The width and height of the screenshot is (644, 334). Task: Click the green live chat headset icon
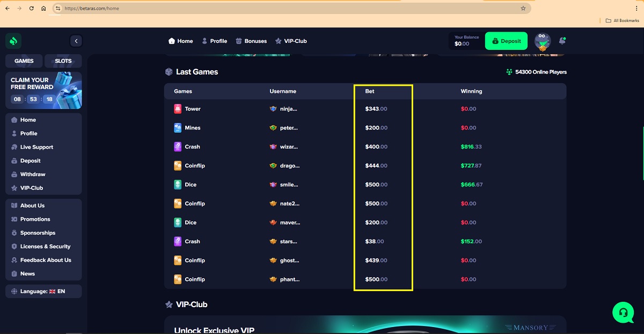(623, 312)
